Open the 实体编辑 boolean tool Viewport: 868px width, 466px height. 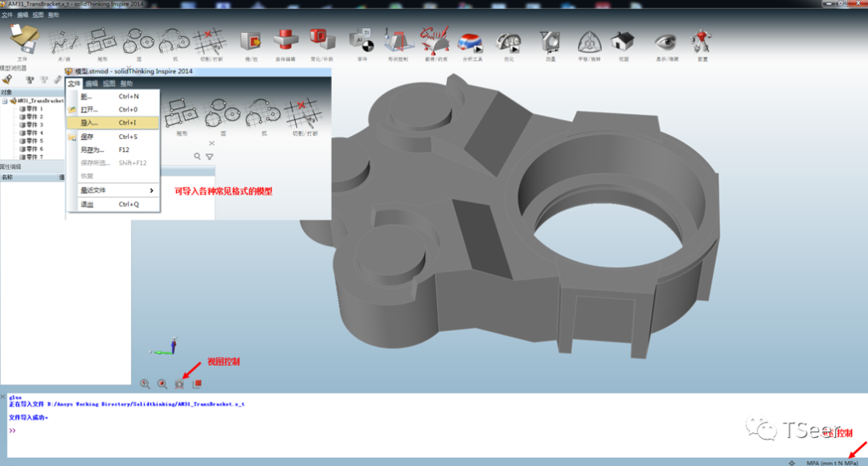(285, 41)
